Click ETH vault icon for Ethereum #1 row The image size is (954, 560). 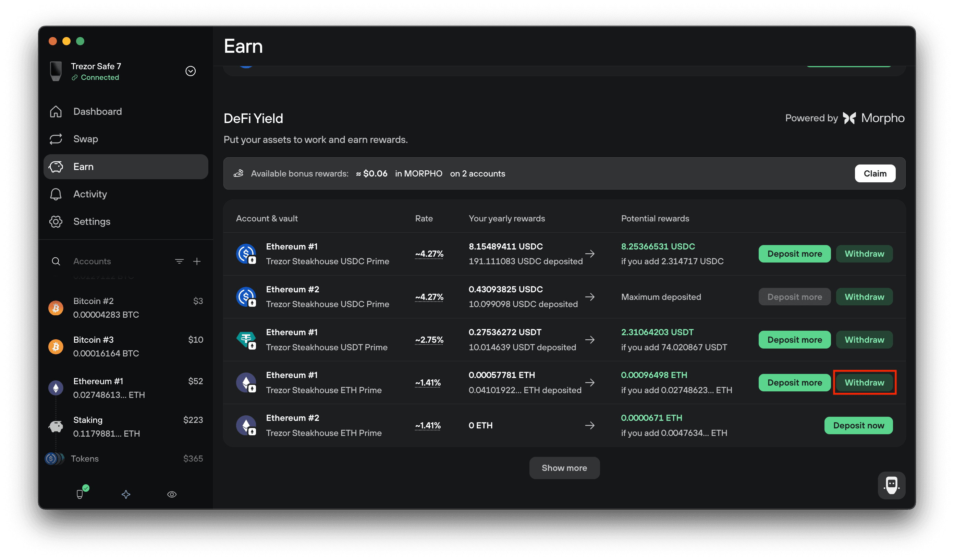click(246, 382)
